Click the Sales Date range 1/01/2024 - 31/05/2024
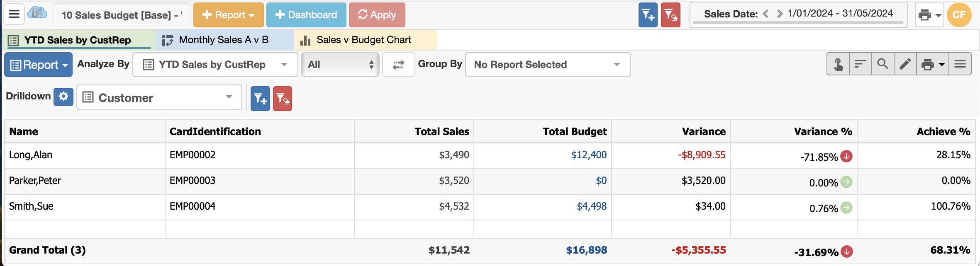The width and height of the screenshot is (980, 266). tap(840, 13)
